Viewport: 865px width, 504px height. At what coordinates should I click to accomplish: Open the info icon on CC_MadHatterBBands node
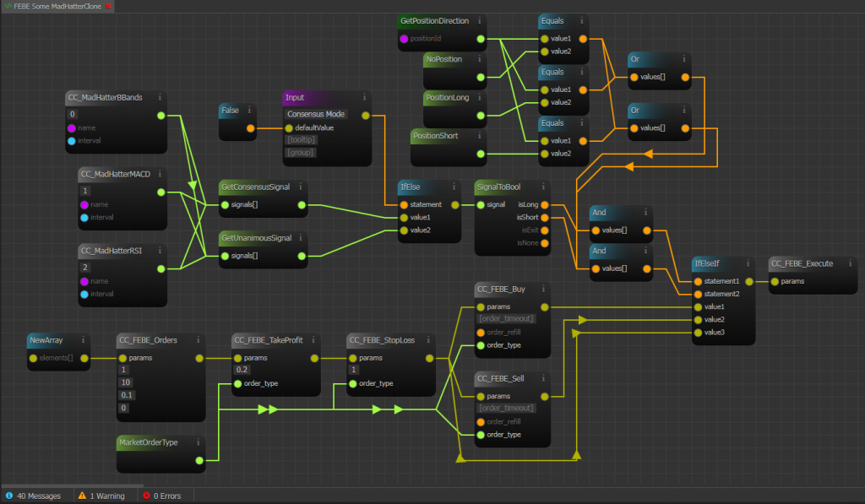(160, 97)
